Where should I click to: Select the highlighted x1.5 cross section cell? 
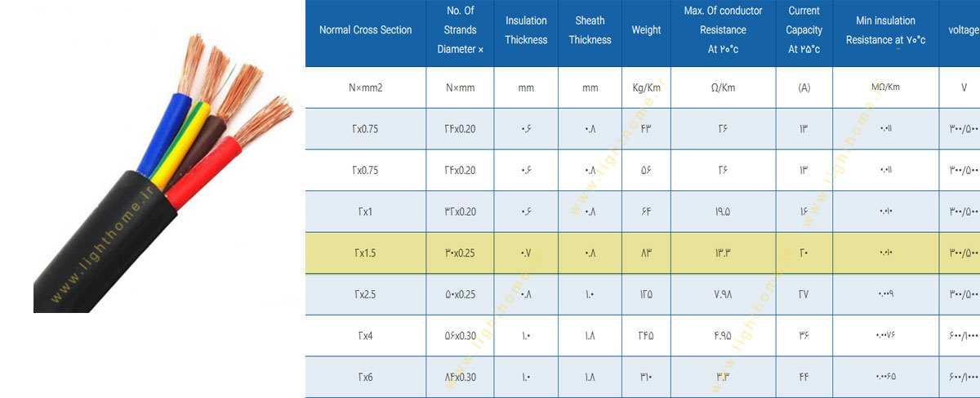tap(366, 253)
